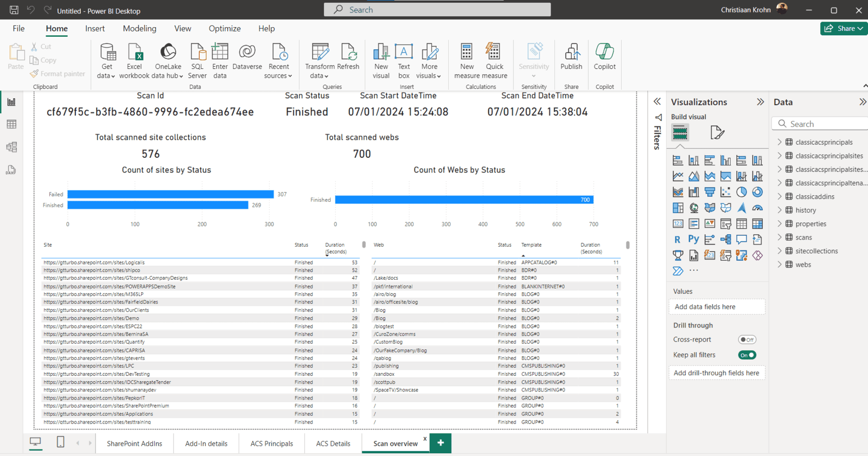Image resolution: width=868 pixels, height=456 pixels.
Task: Expand the classicacsprincipals table
Action: pos(780,142)
